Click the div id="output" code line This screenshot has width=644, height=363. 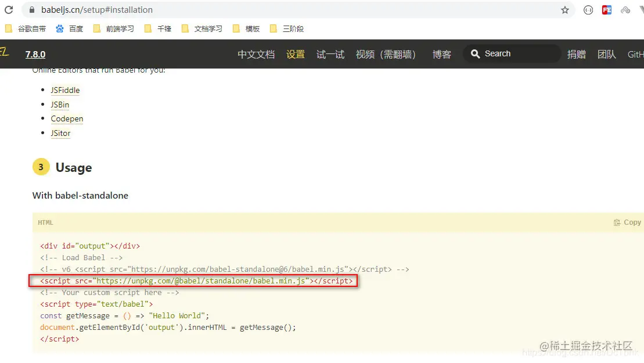(x=90, y=246)
